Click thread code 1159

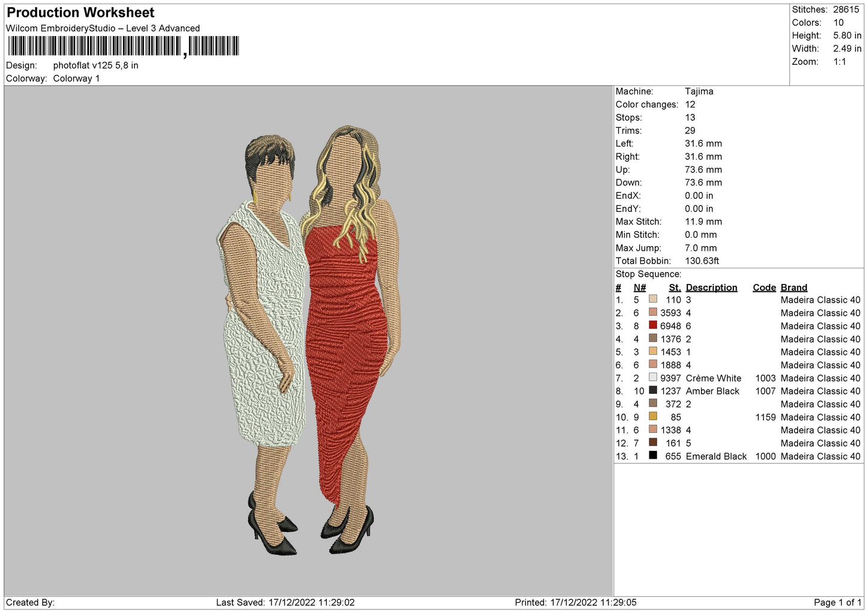pos(765,417)
